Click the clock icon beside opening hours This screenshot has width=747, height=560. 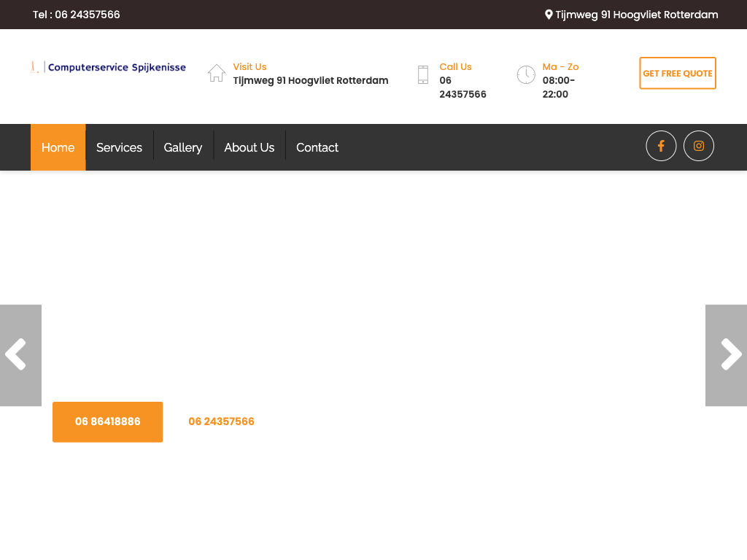coord(526,74)
